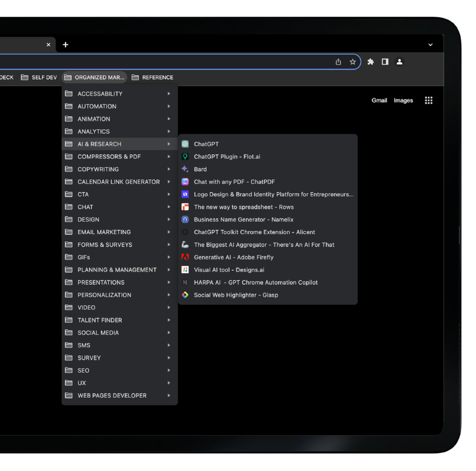The image size is (476, 471).
Task: Expand the COMPRESSORS & PDF folder
Action: (119, 157)
